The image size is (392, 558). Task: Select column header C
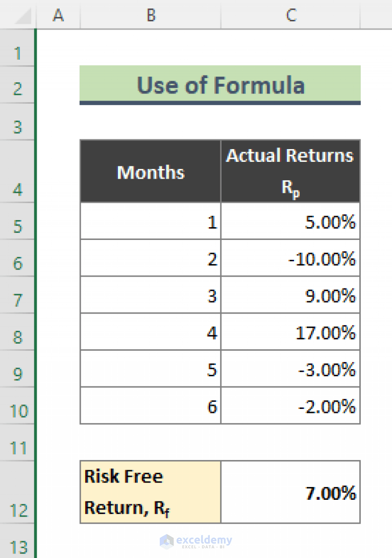290,15
